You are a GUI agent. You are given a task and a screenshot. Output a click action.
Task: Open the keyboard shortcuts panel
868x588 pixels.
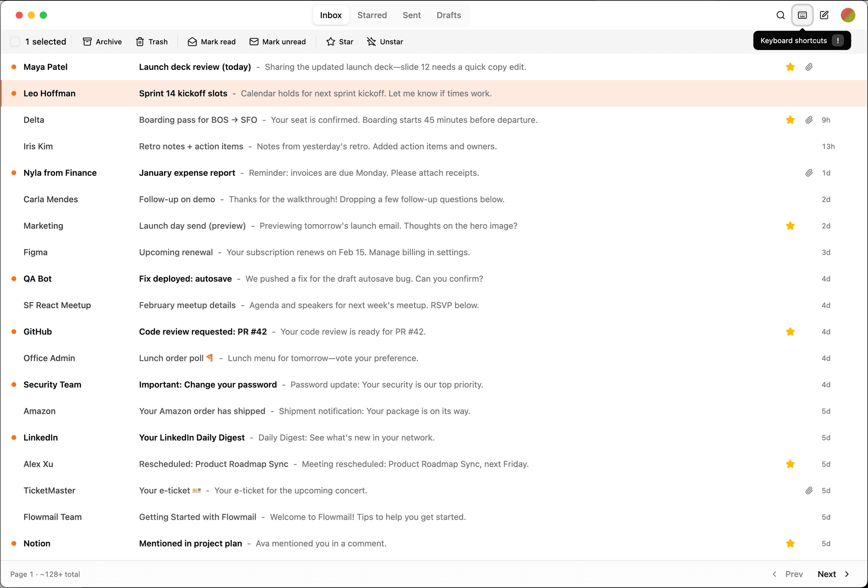(x=802, y=15)
